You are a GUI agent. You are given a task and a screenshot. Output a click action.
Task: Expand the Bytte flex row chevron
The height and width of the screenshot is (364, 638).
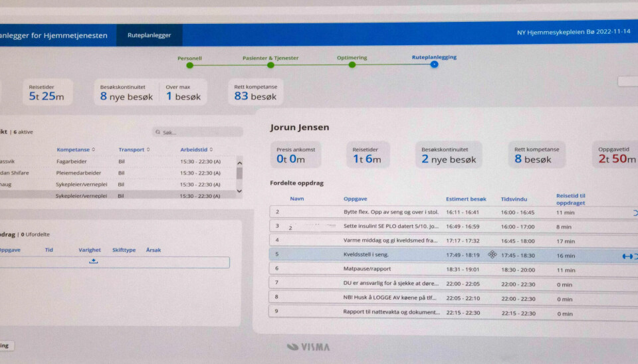[x=635, y=213]
